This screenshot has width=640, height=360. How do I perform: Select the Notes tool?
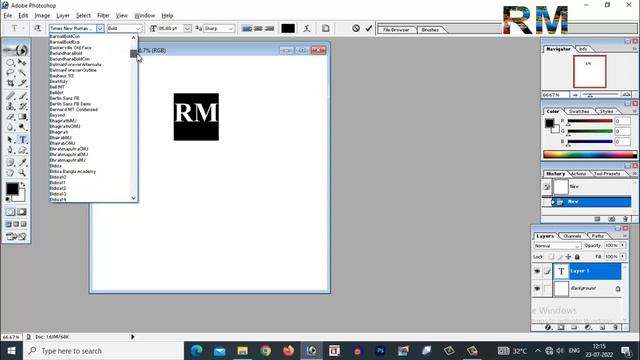(11, 162)
